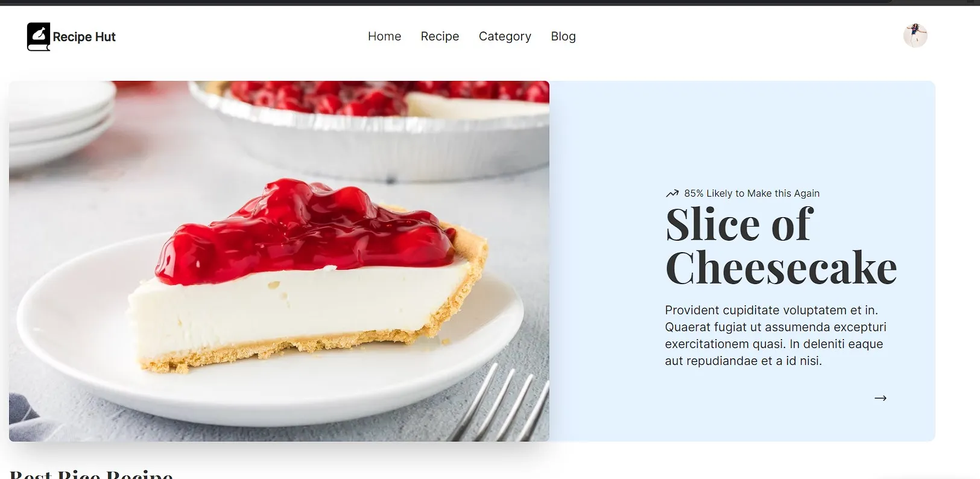Select the Slice of Cheesecake heading
This screenshot has height=479, width=980.
pos(781,246)
